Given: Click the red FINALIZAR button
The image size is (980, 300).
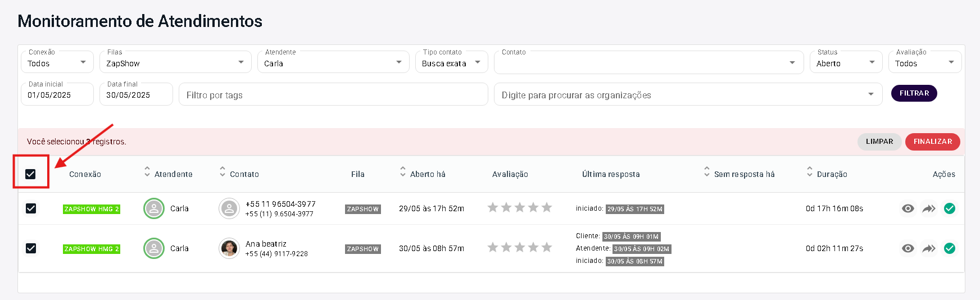Looking at the screenshot, I should pos(932,142).
